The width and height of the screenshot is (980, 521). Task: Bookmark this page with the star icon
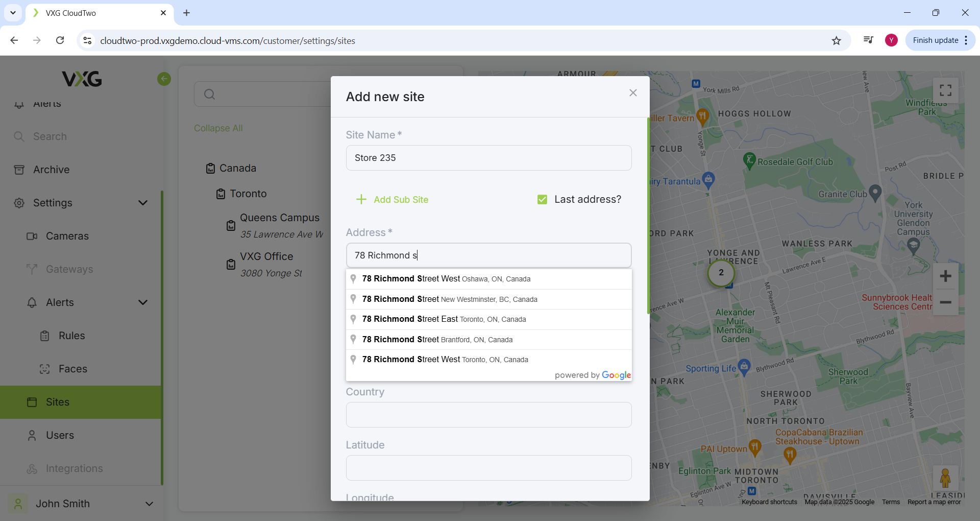836,41
